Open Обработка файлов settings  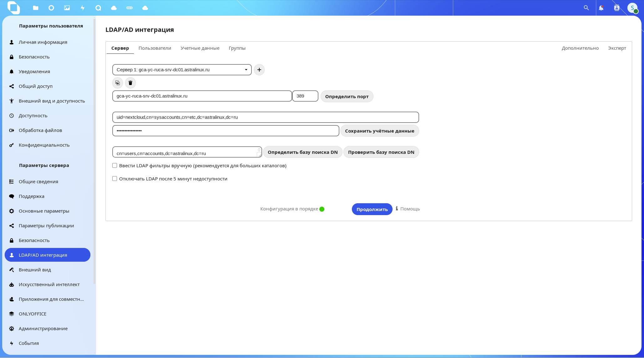pos(48,130)
